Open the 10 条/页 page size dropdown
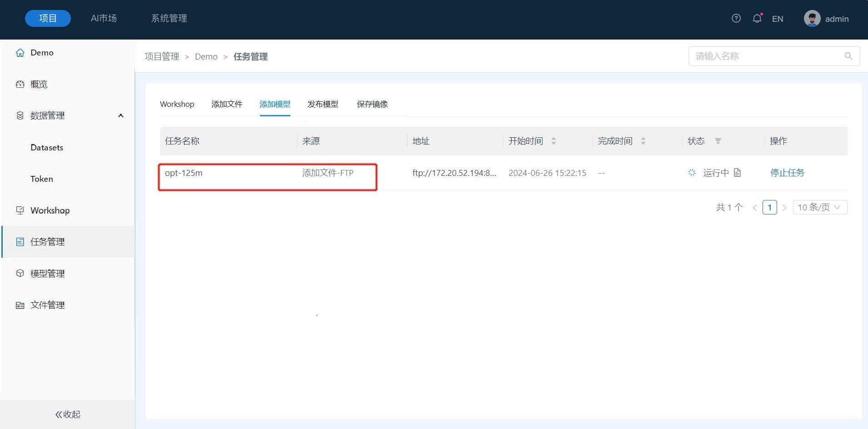868x429 pixels. (819, 208)
